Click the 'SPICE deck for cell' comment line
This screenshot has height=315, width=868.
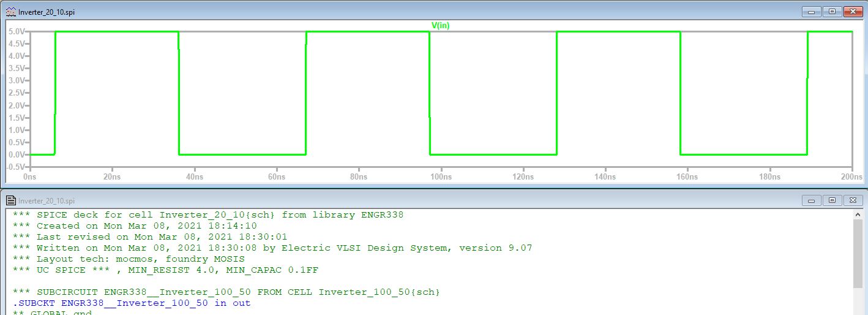coord(208,215)
